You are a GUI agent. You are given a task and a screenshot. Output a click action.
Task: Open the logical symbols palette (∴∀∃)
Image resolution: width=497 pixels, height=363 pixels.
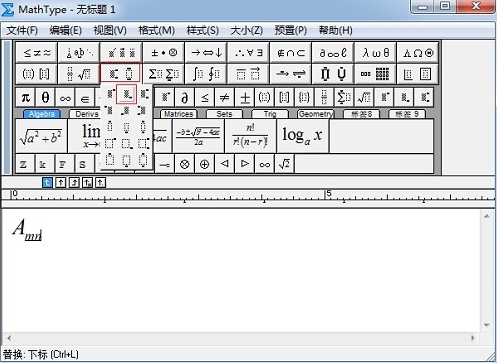click(248, 53)
